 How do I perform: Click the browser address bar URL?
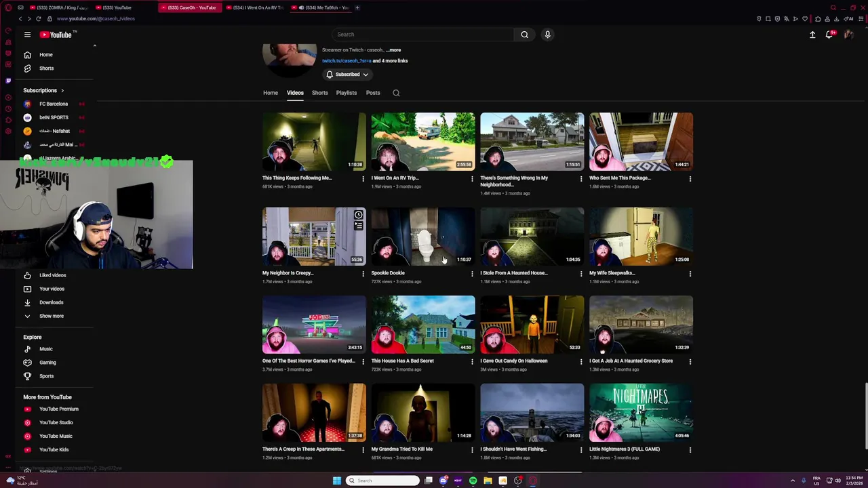(96, 19)
